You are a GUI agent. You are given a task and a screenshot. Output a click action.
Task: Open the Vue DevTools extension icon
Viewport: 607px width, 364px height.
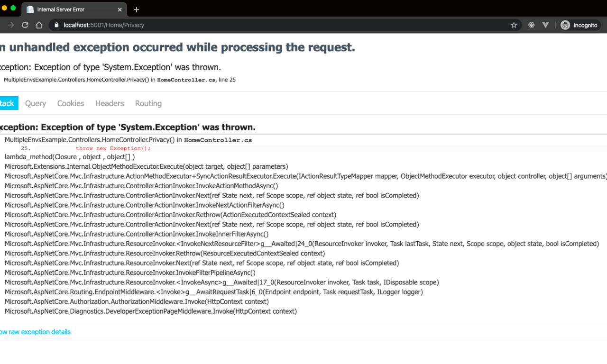point(545,25)
